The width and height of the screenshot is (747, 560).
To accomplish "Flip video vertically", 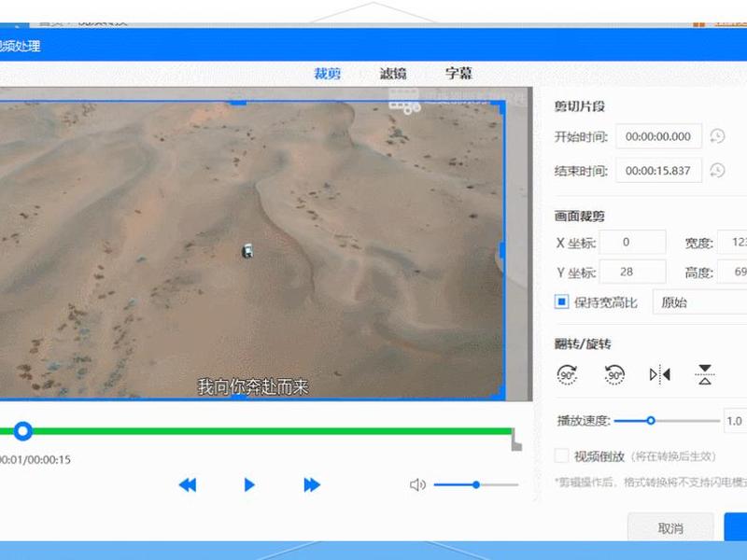I will pos(705,375).
